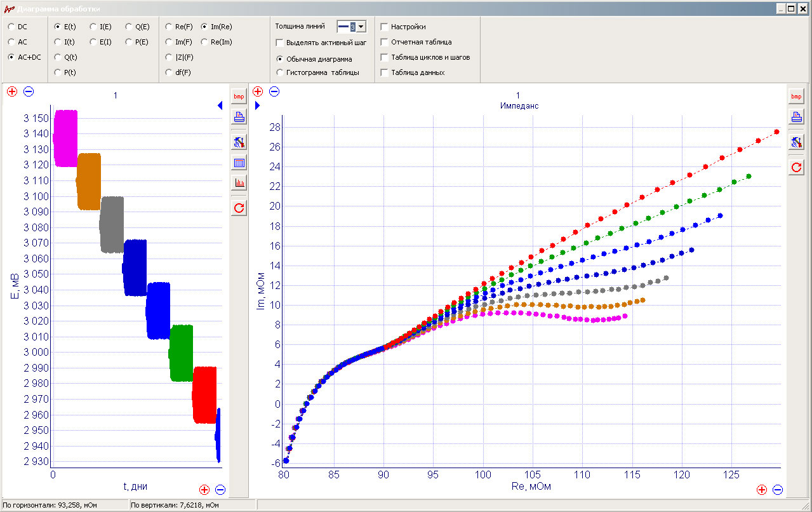The image size is (812, 512).
Task: Open the left chart's settings tool icon
Action: [x=239, y=142]
